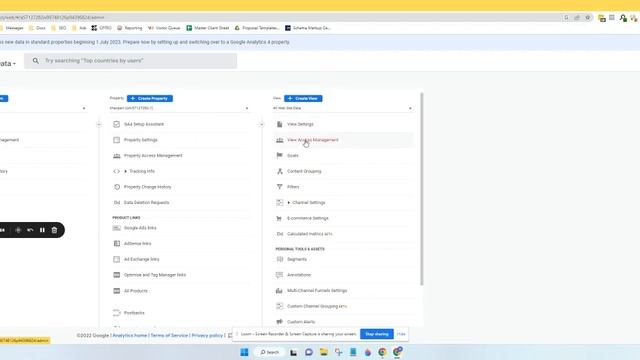The height and width of the screenshot is (360, 640).
Task: Open Google Ads links
Action: [x=140, y=228]
